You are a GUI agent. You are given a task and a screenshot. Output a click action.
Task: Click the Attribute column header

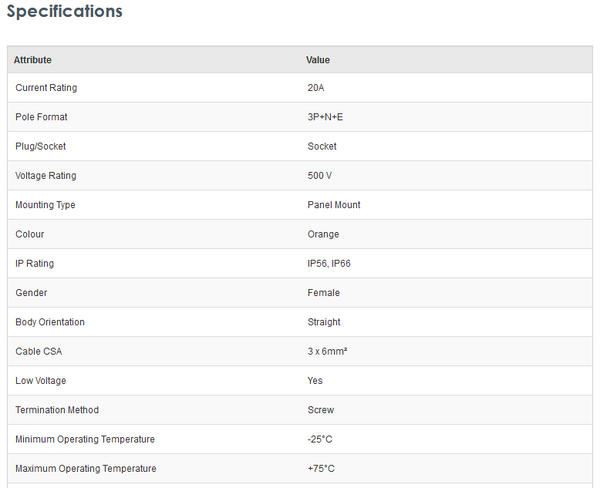(x=33, y=60)
